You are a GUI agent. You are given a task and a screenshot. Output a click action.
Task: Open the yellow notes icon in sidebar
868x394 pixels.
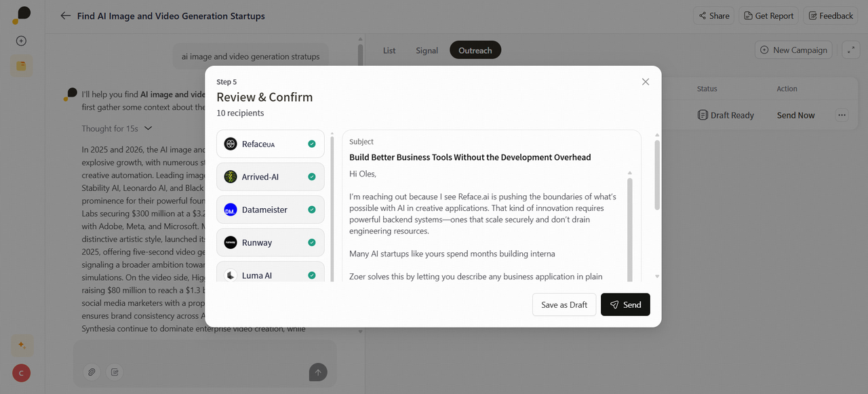point(21,66)
